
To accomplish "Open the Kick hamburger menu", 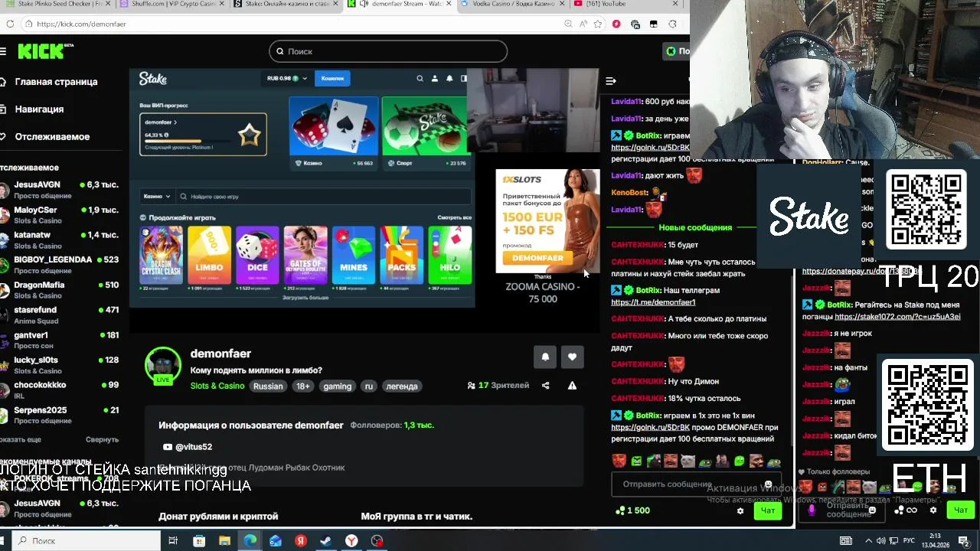I will tap(3, 51).
